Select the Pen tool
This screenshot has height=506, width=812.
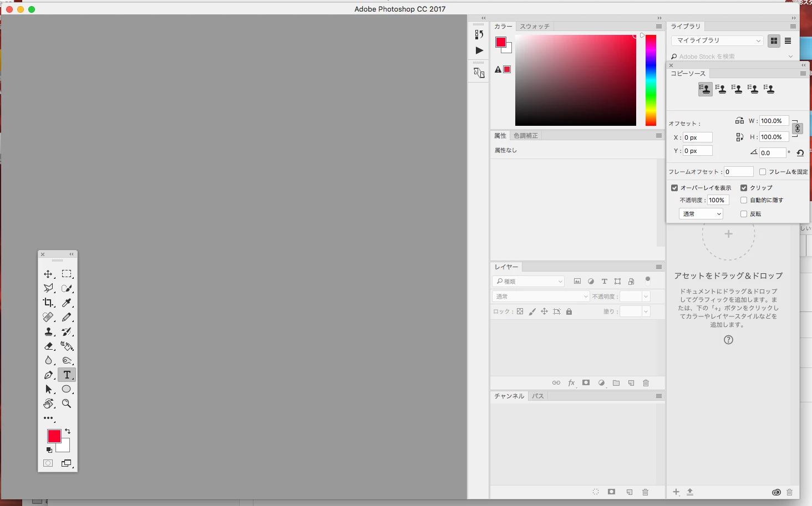[x=48, y=375]
